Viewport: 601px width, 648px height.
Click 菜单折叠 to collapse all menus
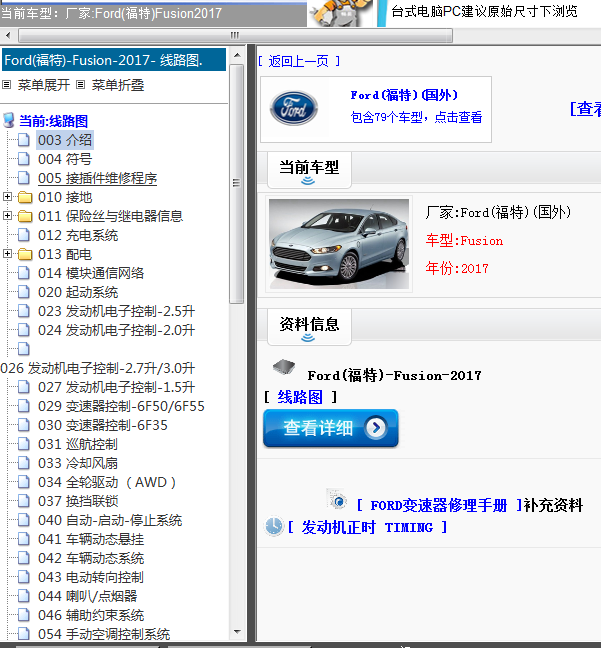[x=118, y=85]
